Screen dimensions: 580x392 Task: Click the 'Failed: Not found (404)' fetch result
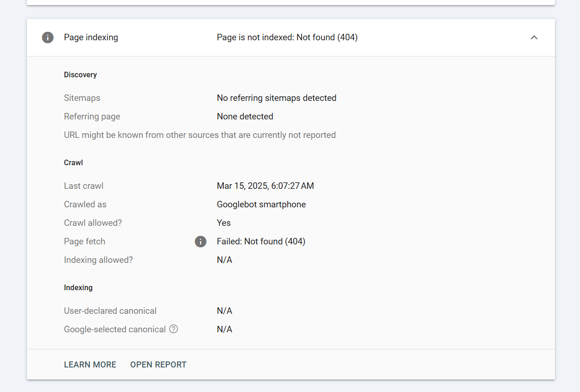[x=261, y=242]
